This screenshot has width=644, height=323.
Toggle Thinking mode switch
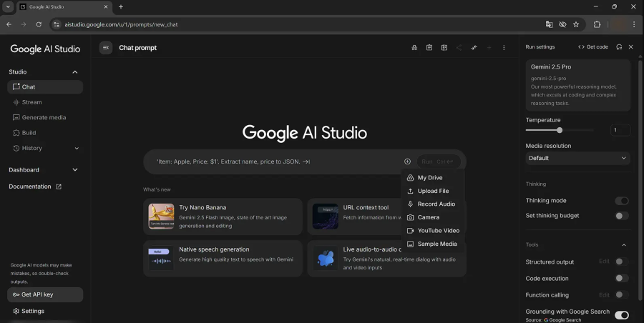(622, 201)
